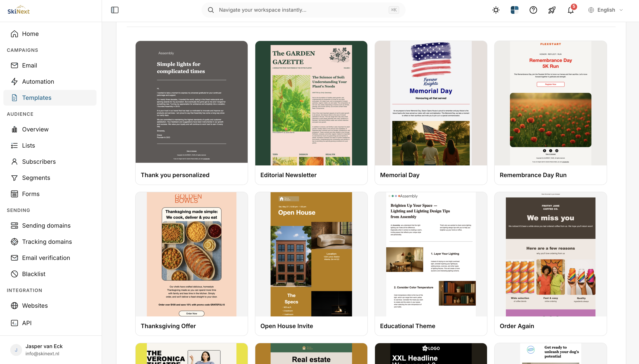
Task: Click the Home house icon
Action: (14, 34)
